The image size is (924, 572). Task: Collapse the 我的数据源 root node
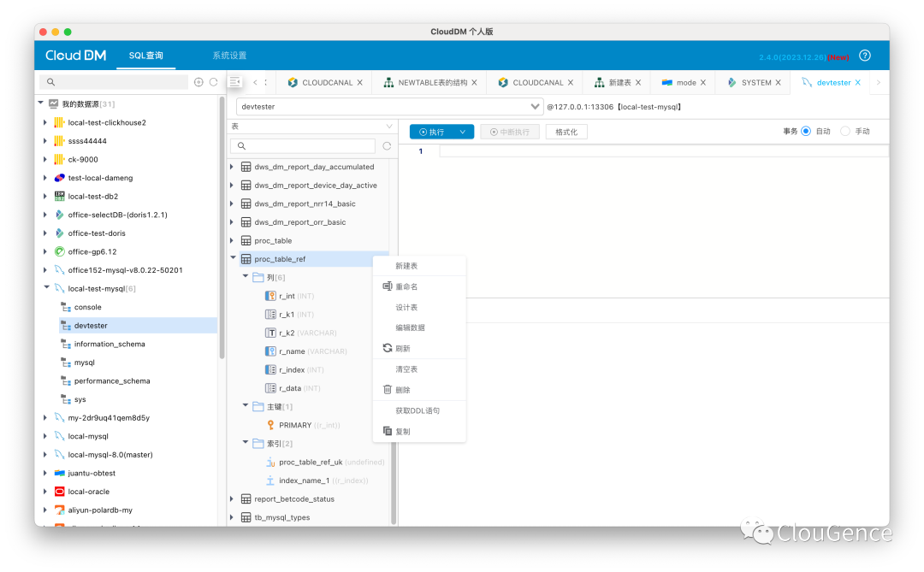point(41,103)
